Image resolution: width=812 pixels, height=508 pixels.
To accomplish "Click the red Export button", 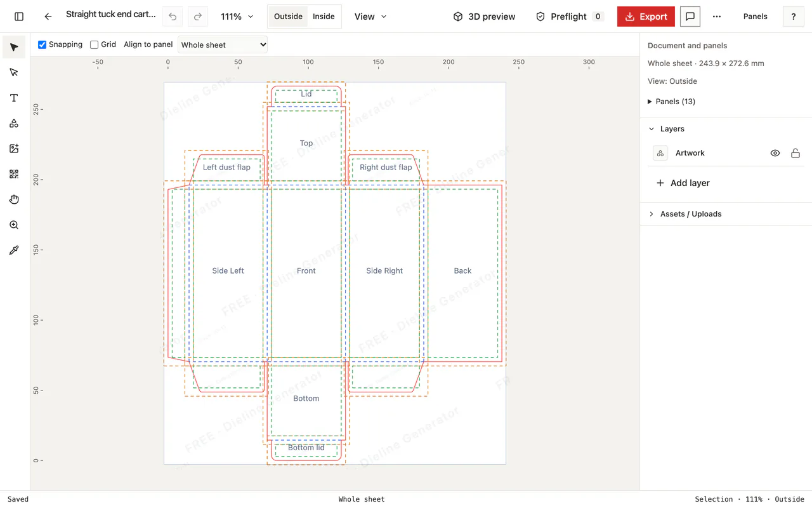I will 646,17.
